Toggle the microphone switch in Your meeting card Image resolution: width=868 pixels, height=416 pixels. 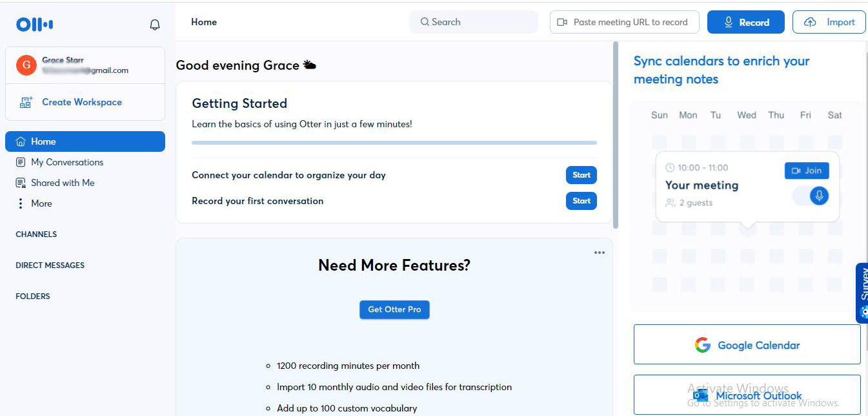point(811,195)
